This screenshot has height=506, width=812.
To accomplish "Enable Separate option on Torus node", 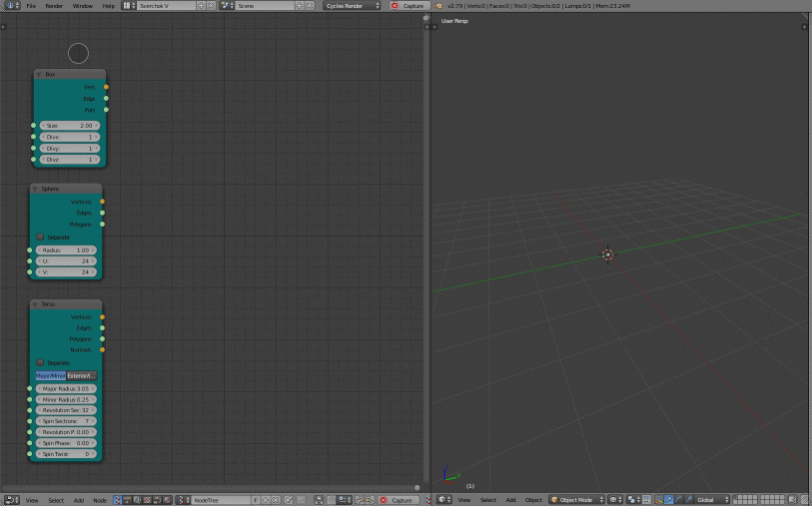I will coord(41,362).
